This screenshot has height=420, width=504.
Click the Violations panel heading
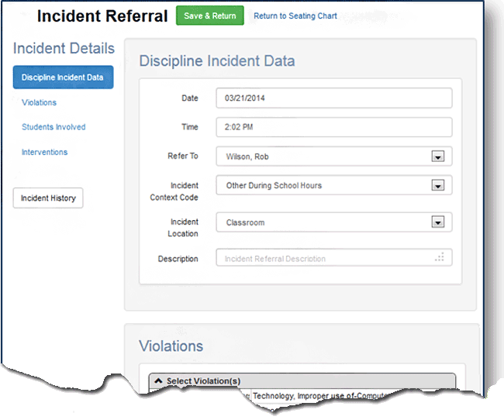pos(171,346)
